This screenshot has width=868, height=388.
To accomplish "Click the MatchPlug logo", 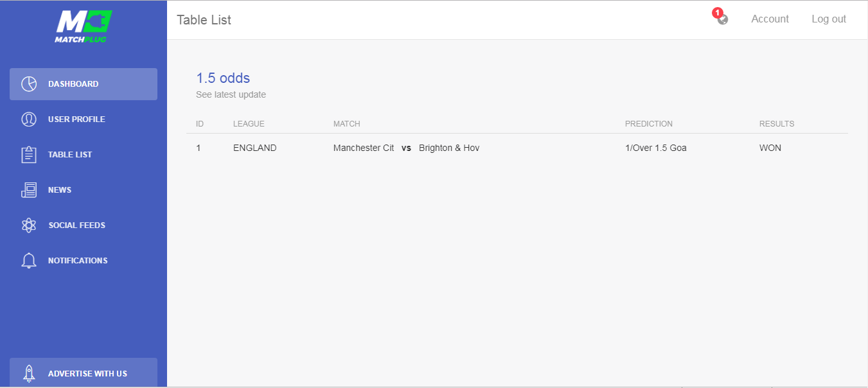I will pyautogui.click(x=84, y=26).
